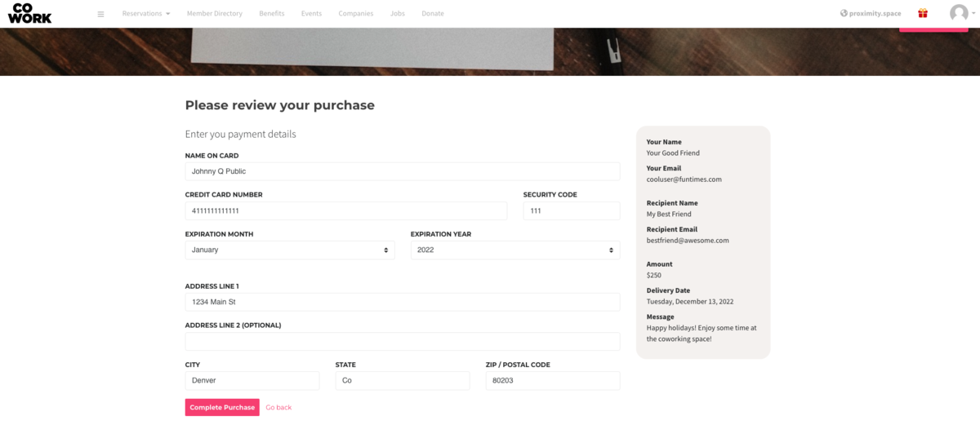Navigate to the Events page
The image size is (980, 425).
pyautogui.click(x=311, y=14)
